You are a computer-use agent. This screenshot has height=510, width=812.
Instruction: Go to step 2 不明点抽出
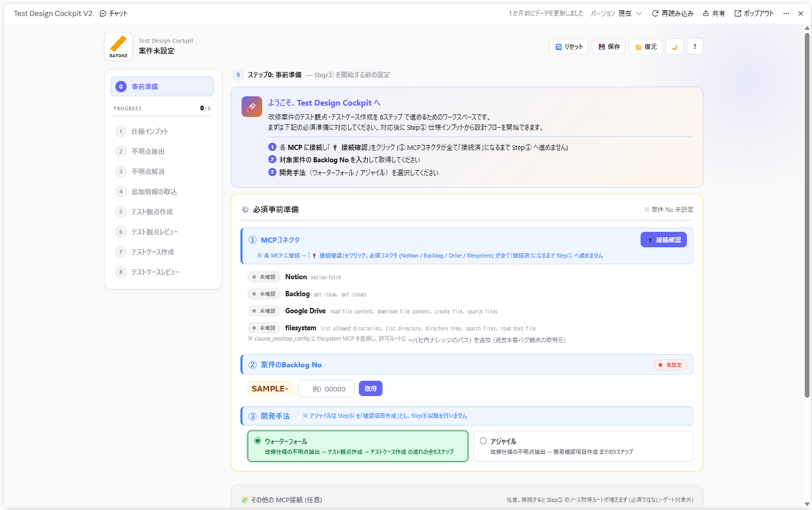click(x=162, y=151)
